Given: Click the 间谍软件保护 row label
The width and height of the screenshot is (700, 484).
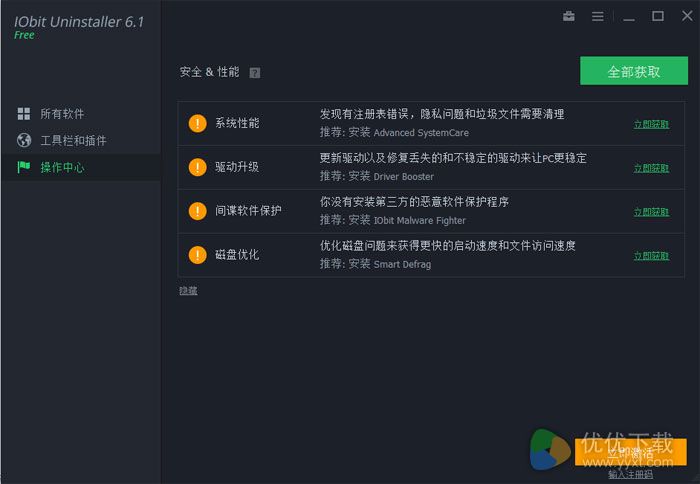Looking at the screenshot, I should coord(248,210).
